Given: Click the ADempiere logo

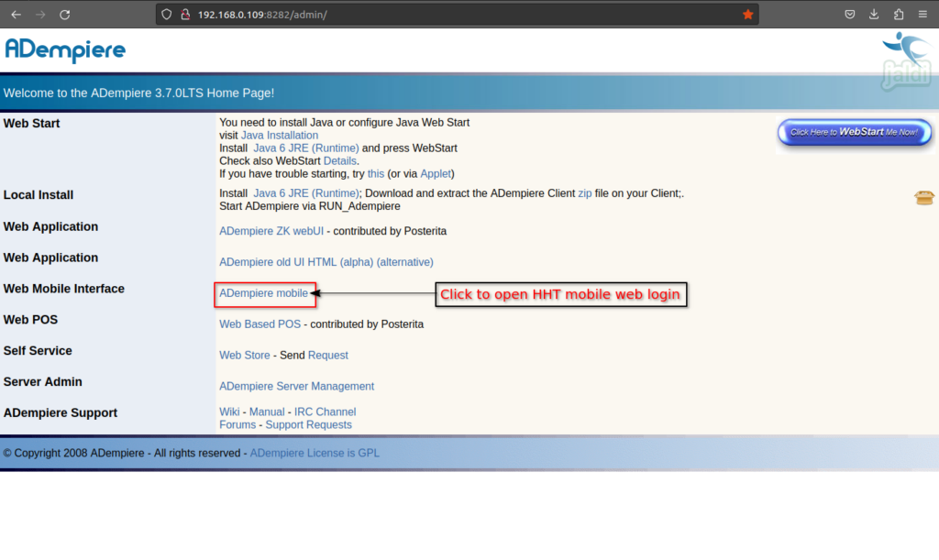Looking at the screenshot, I should pos(65,50).
